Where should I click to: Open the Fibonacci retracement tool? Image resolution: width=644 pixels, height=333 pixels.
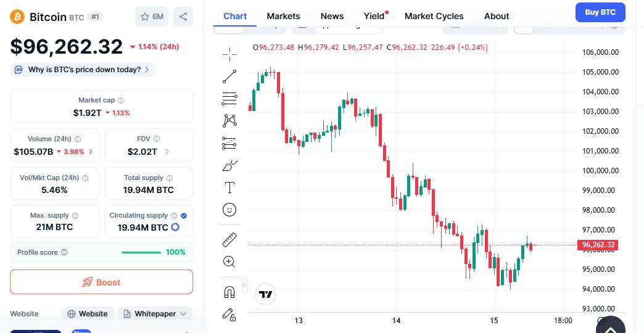click(229, 99)
